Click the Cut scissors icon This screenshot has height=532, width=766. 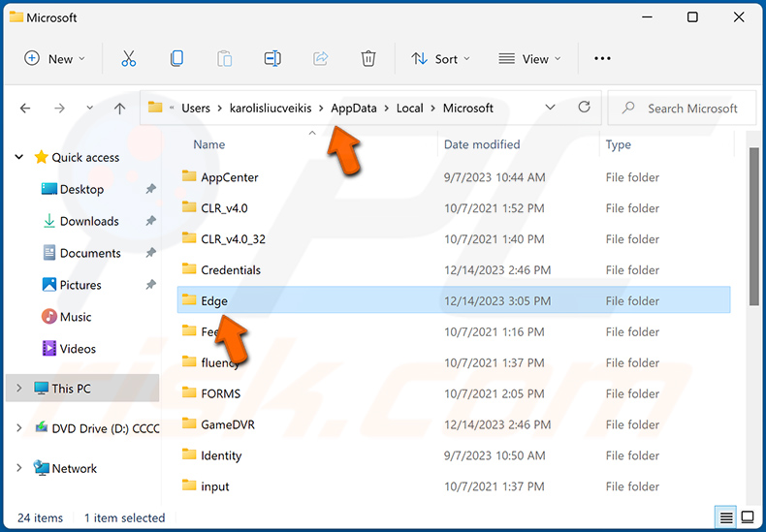click(129, 58)
